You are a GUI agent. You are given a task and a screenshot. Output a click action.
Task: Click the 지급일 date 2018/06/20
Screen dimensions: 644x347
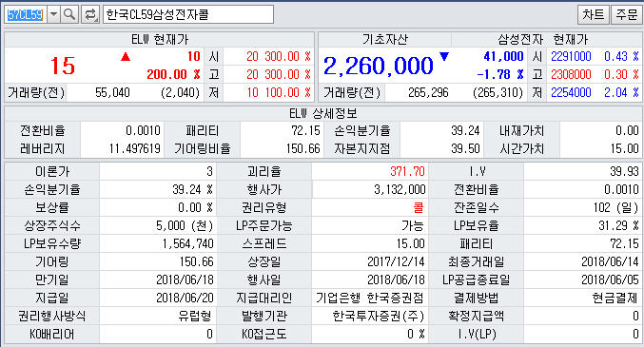[x=185, y=298]
